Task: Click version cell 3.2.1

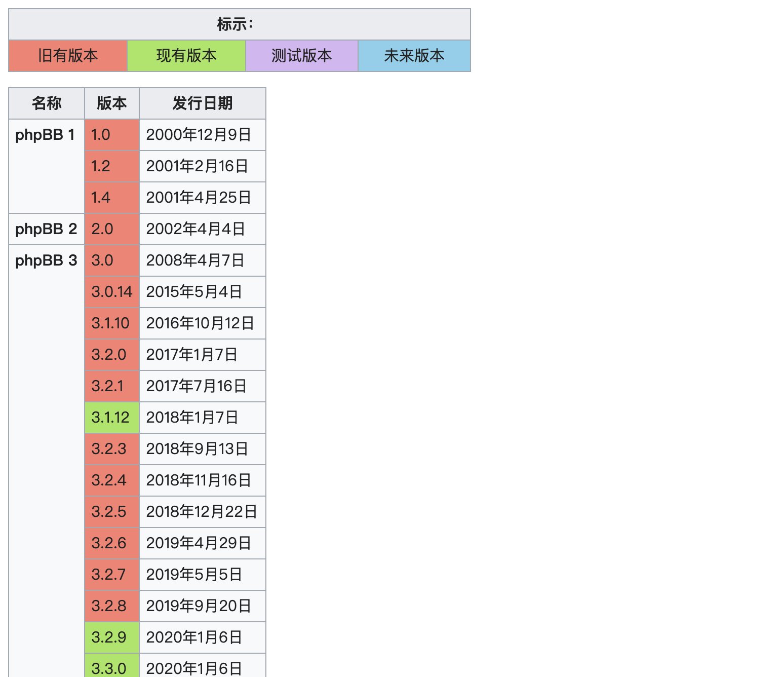Action: (112, 386)
